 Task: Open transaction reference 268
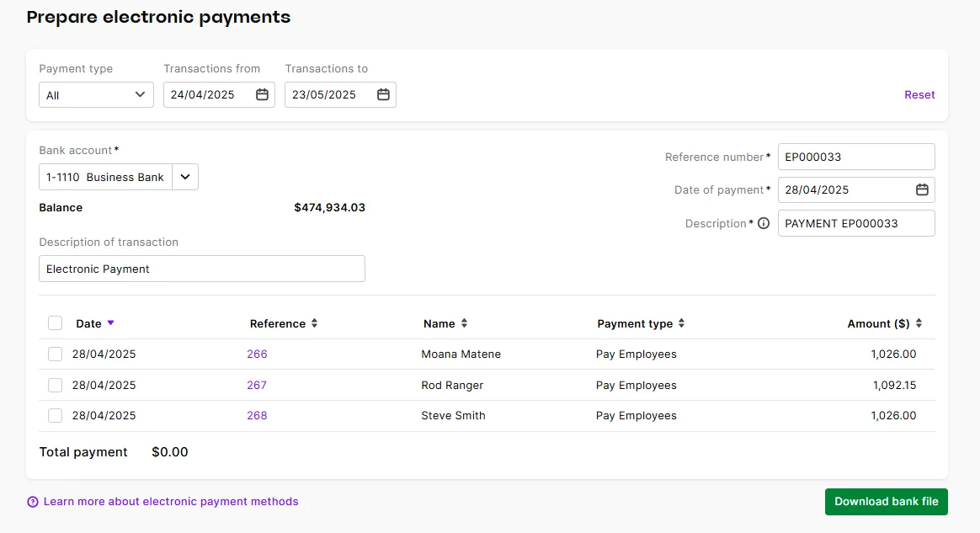point(257,415)
